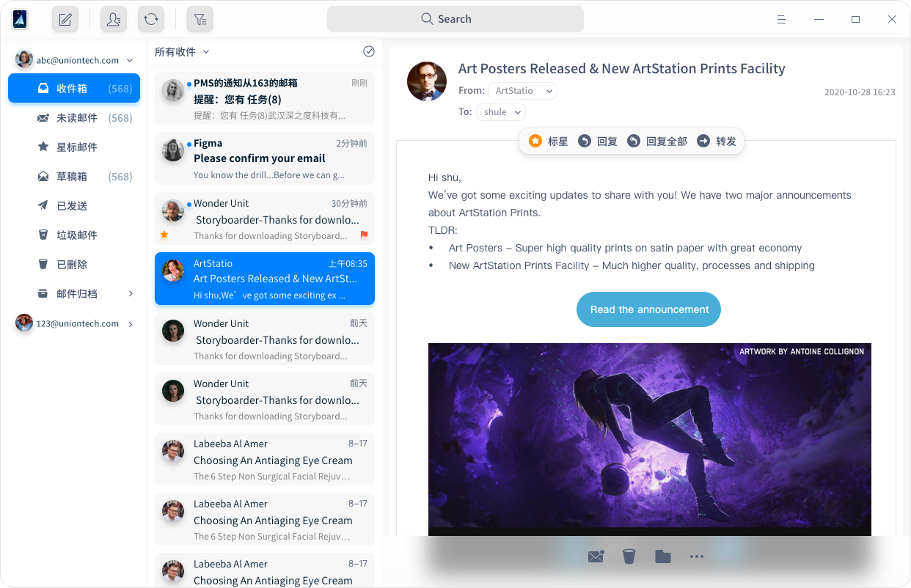
Task: Expand the mail archive chevron arrow
Action: pyautogui.click(x=131, y=294)
